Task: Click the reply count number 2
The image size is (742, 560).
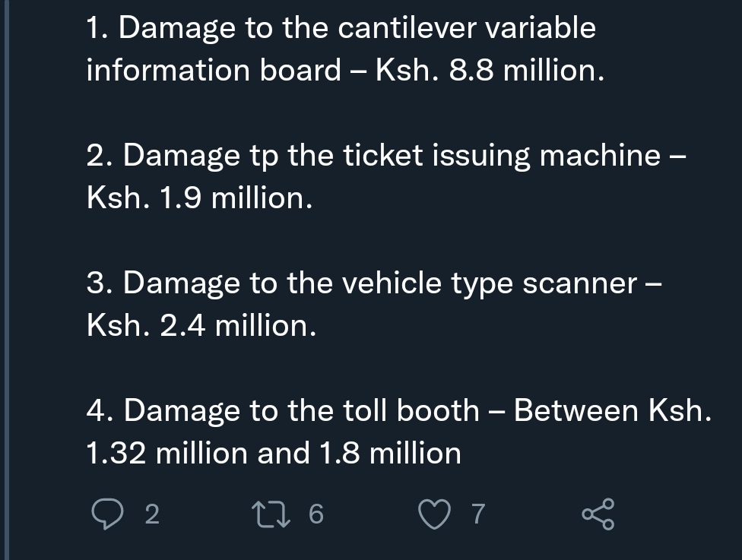Action: point(152,515)
